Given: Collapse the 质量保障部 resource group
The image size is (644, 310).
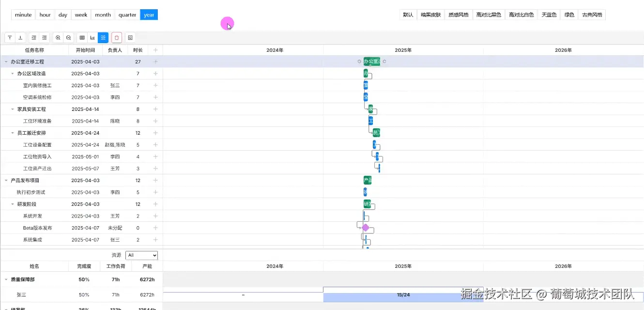Looking at the screenshot, I should pos(6,279).
